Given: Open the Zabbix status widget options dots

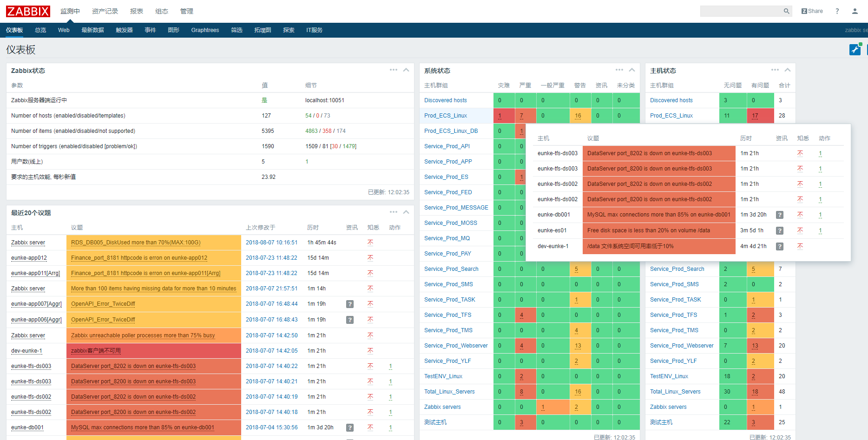Looking at the screenshot, I should 394,70.
